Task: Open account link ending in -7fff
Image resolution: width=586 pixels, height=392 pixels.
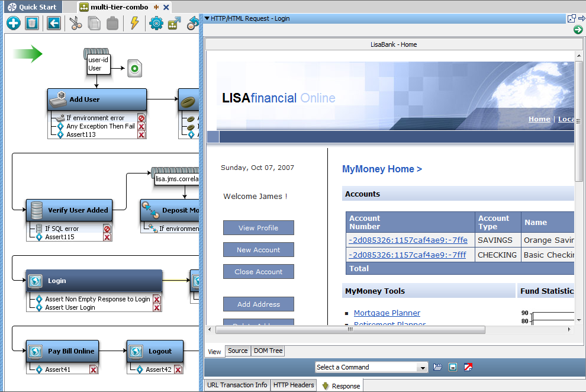Action: coord(407,255)
